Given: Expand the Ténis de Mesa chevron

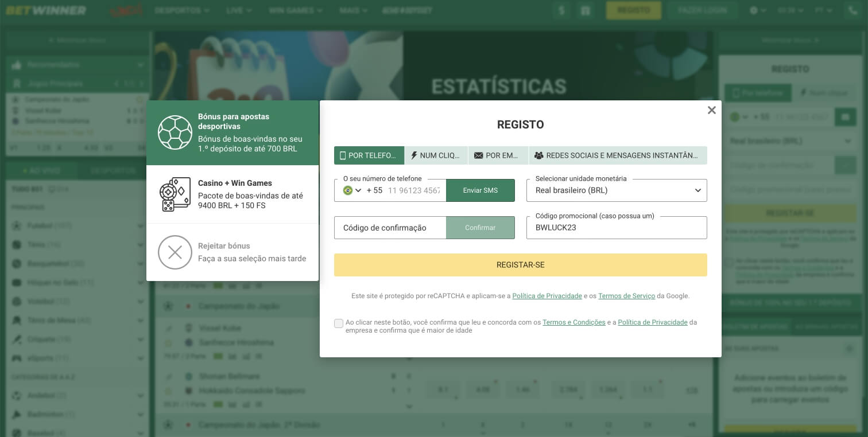Looking at the screenshot, I should coord(141,321).
